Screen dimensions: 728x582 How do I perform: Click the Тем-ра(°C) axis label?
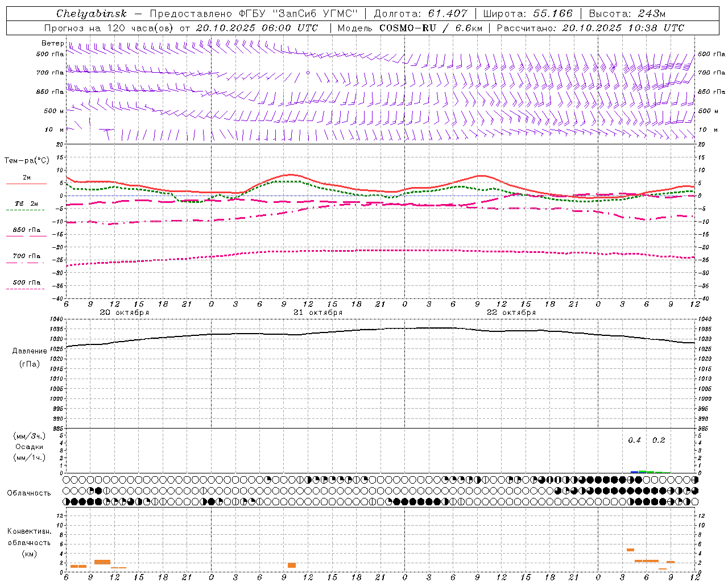27,161
